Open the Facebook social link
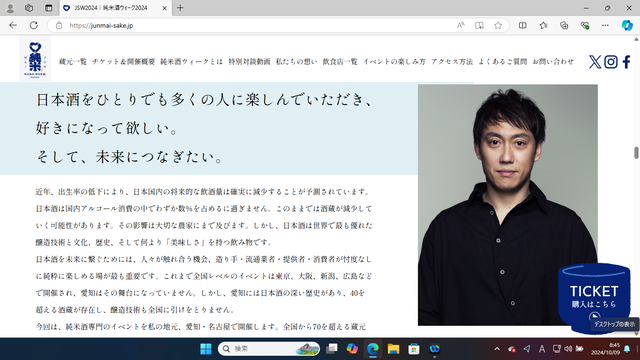 pyautogui.click(x=627, y=62)
